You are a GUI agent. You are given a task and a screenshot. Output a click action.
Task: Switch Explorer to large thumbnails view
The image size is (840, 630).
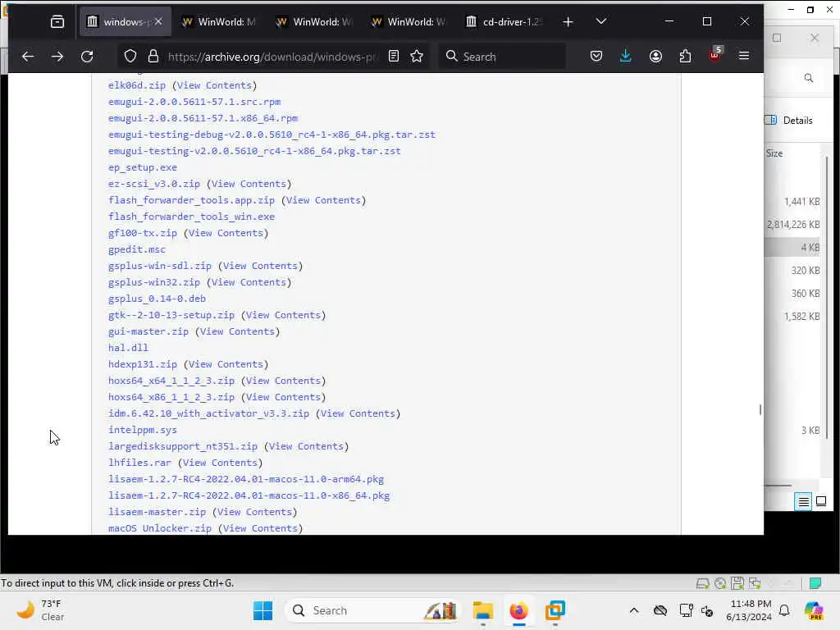821,501
